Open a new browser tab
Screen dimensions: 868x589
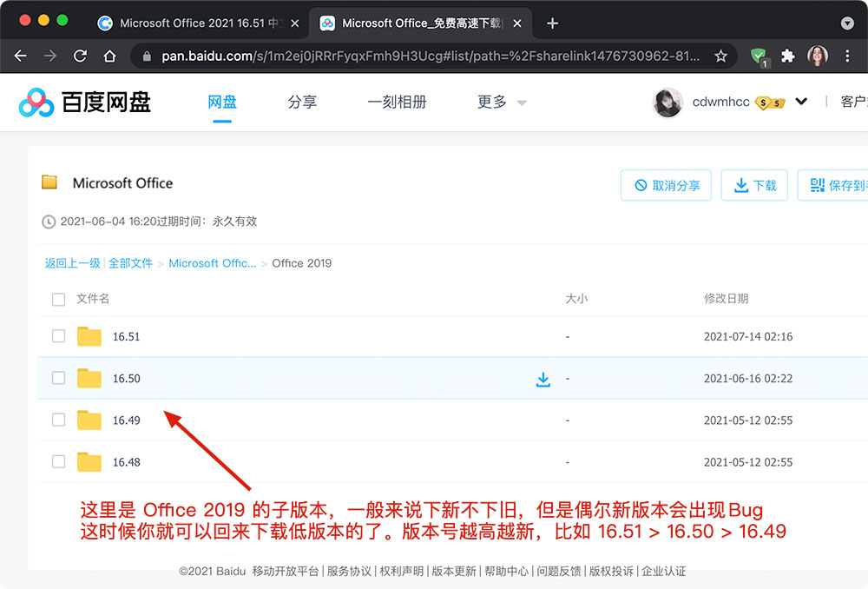point(552,23)
